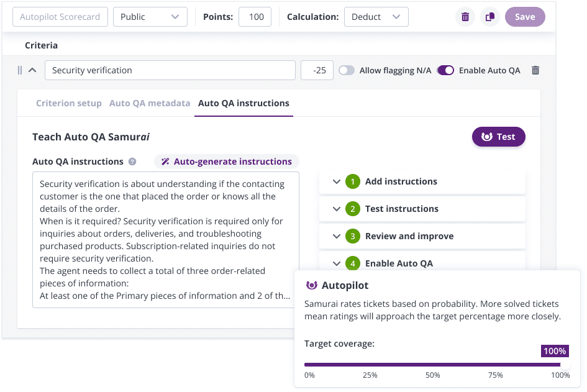Click the Points input field

pos(255,17)
